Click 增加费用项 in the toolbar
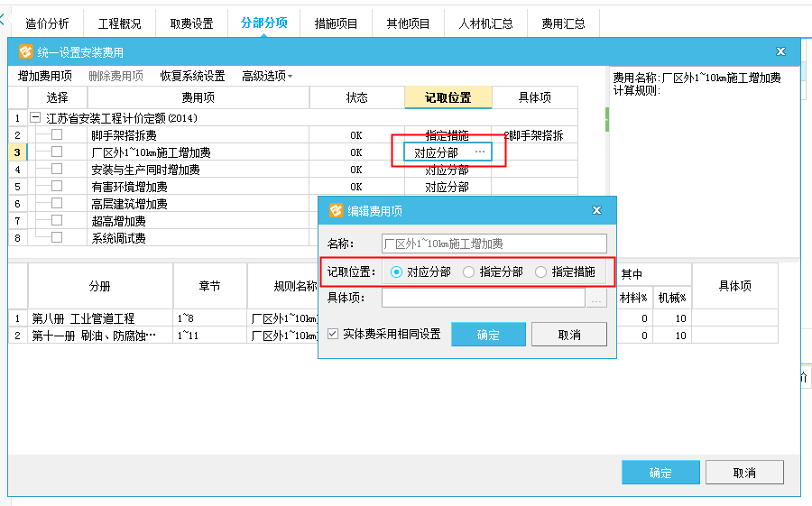Viewport: 812px width, 506px height. click(x=45, y=77)
